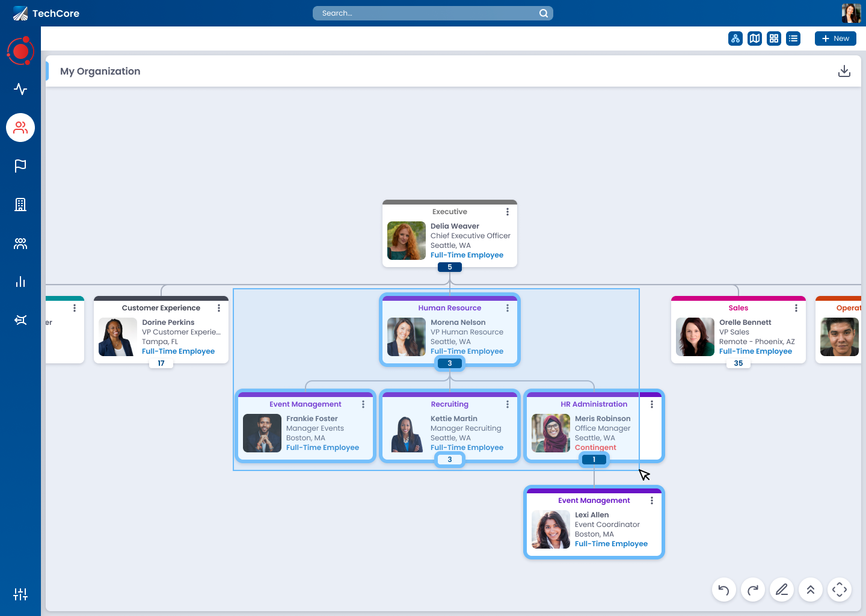Open Human Resource card's three-dot menu
The height and width of the screenshot is (616, 866).
coord(507,308)
